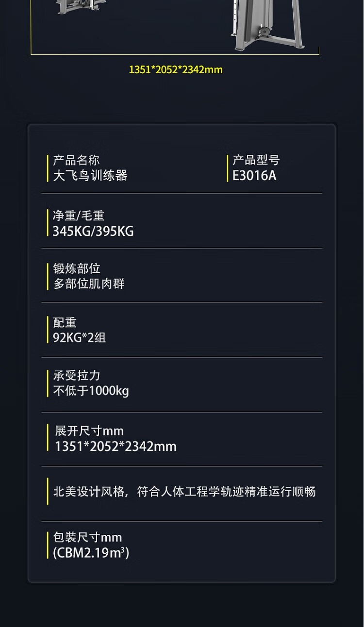Select the model number E3016A

coord(254,176)
